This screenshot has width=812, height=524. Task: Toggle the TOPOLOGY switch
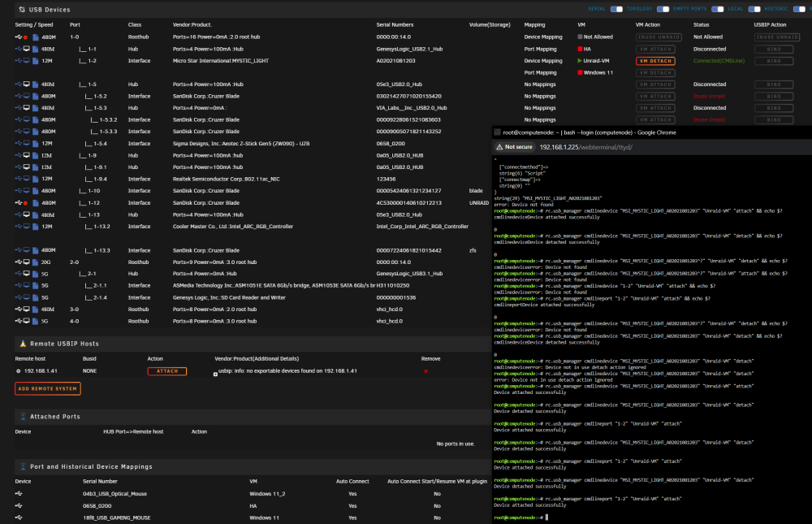pyautogui.click(x=663, y=9)
